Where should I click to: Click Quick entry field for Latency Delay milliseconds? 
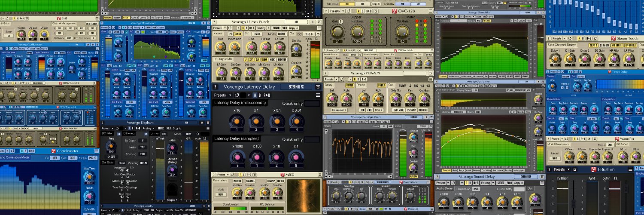coord(312,103)
